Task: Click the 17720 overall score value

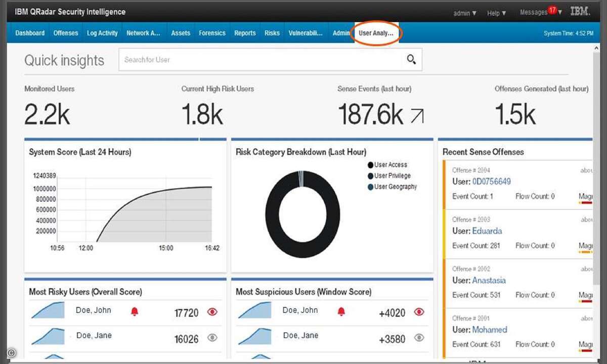Action: (x=186, y=313)
